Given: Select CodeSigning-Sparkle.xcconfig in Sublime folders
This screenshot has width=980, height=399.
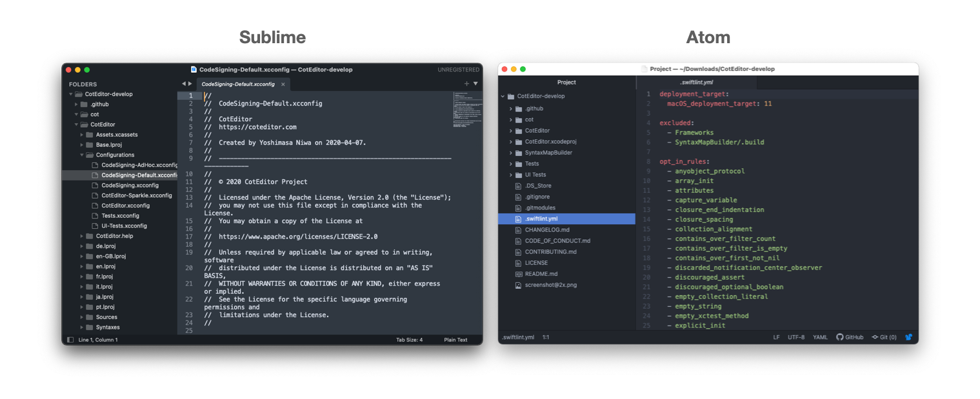Looking at the screenshot, I should point(138,195).
